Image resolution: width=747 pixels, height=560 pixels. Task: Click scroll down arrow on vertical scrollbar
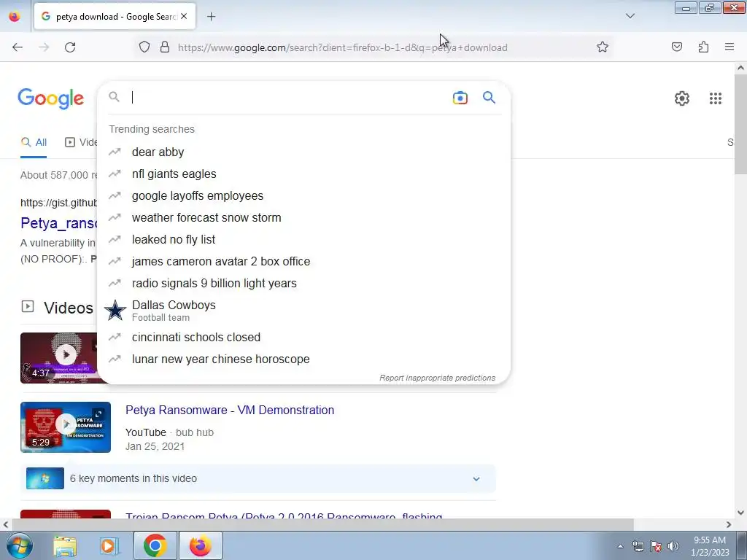pyautogui.click(x=740, y=513)
